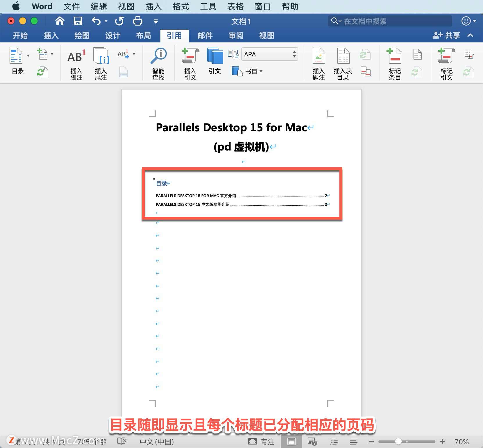Click update table of authorities icon
Screen dimensions: 483x448
click(x=468, y=72)
